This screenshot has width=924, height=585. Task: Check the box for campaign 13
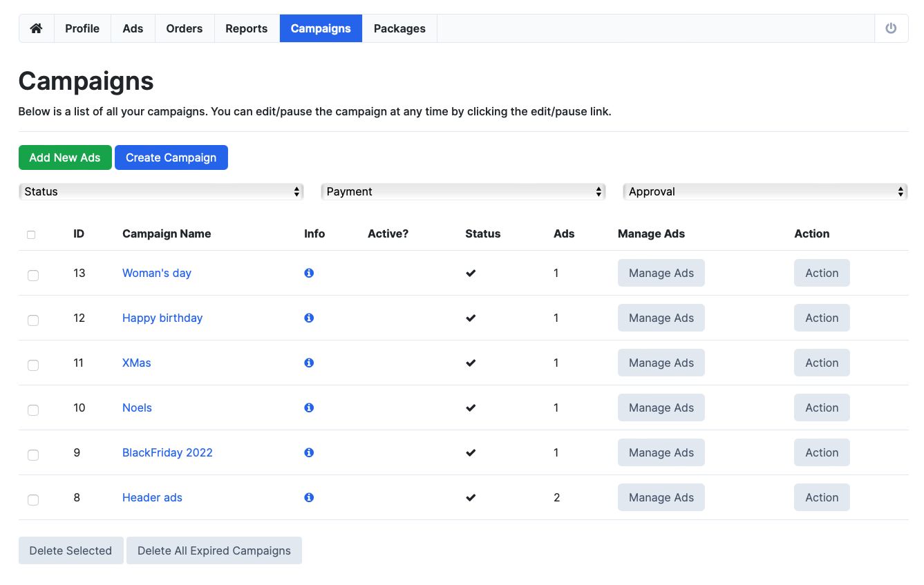point(33,276)
